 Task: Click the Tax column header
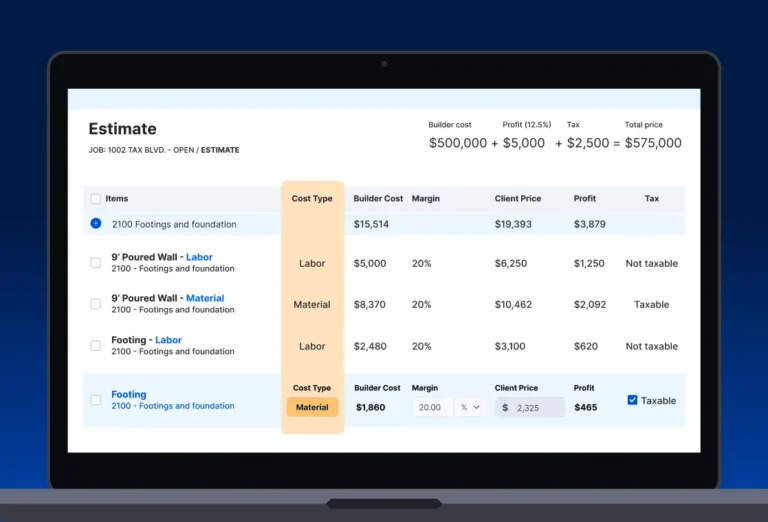[x=651, y=198]
